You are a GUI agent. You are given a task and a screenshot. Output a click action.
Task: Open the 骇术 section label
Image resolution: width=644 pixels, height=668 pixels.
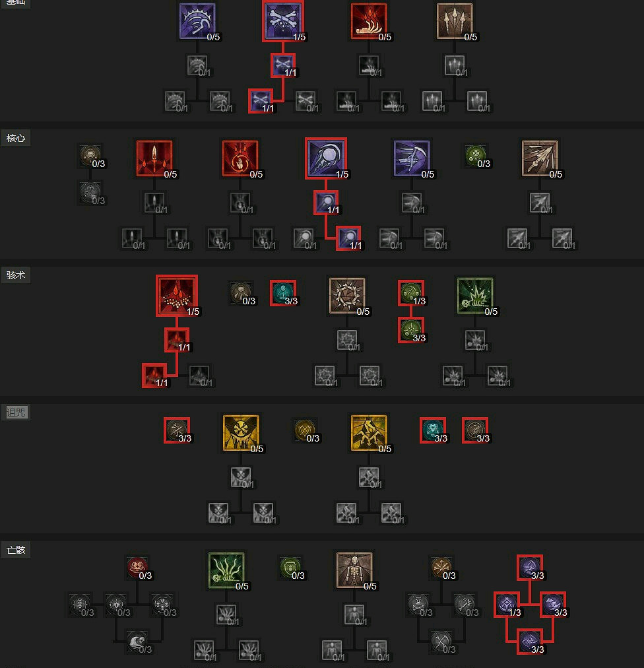15,275
